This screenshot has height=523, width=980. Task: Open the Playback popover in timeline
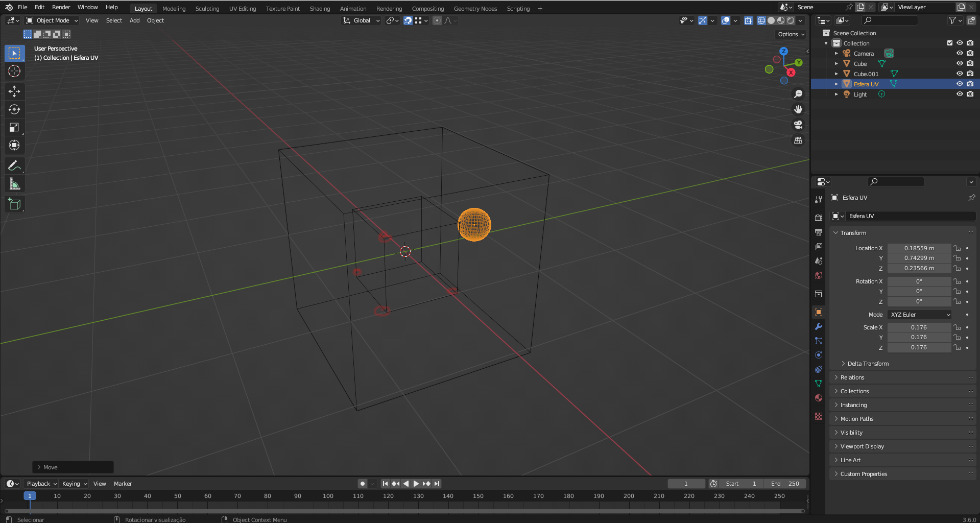coord(41,484)
